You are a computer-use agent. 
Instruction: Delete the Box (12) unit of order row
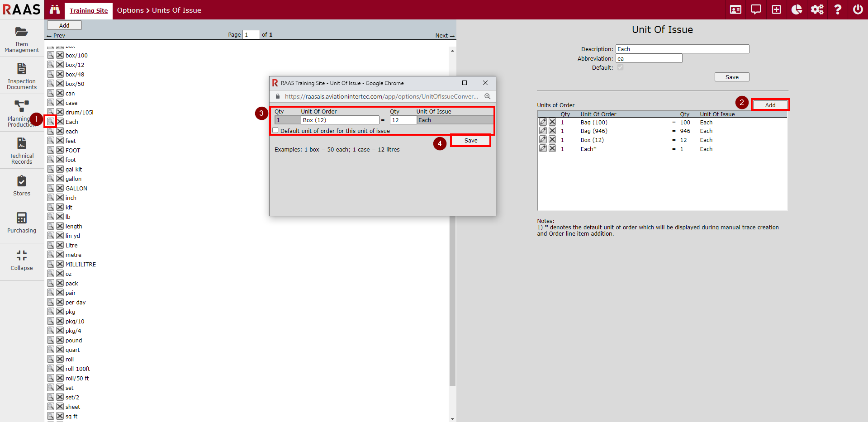coord(552,140)
